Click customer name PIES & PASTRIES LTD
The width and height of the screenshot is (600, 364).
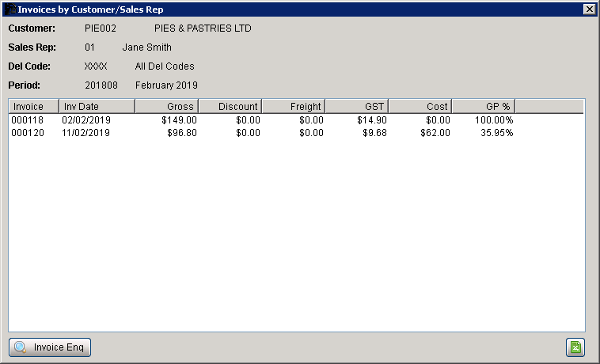[203, 28]
